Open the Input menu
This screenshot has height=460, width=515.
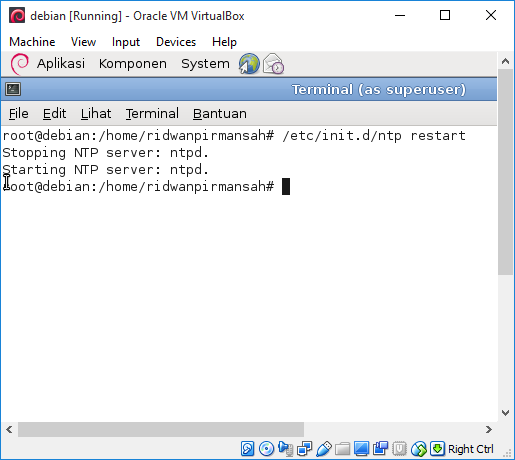coord(126,42)
